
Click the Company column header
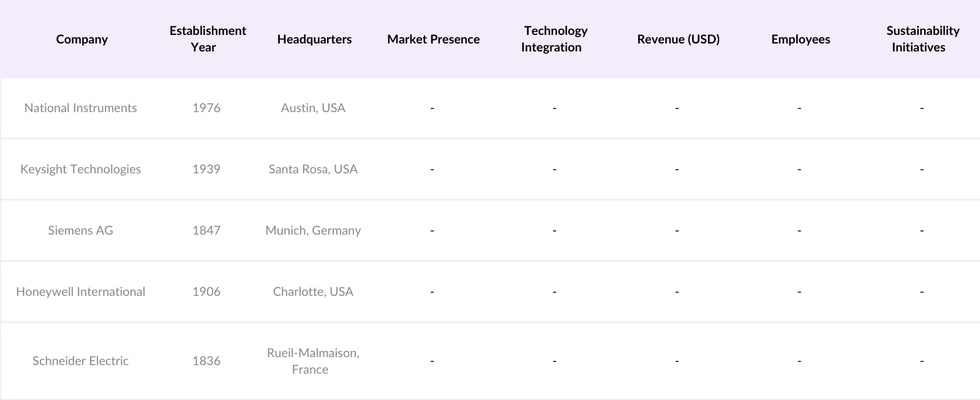[x=81, y=39]
